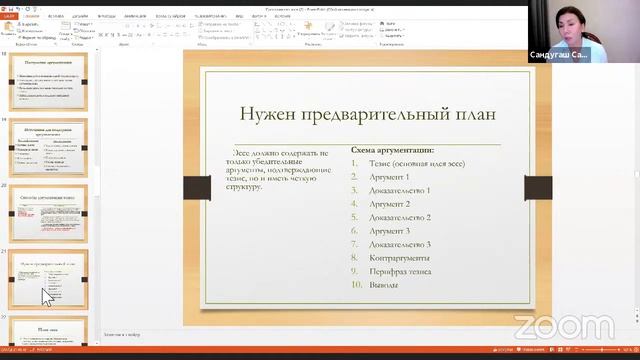Open the Layout (Макет) dropdown
This screenshot has height=360, width=640.
pyautogui.click(x=83, y=24)
